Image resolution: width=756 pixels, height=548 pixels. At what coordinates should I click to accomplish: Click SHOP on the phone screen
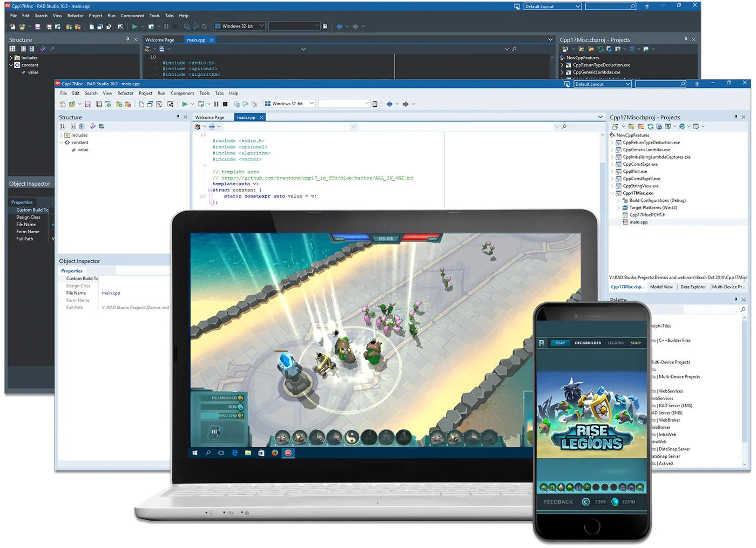pyautogui.click(x=636, y=343)
